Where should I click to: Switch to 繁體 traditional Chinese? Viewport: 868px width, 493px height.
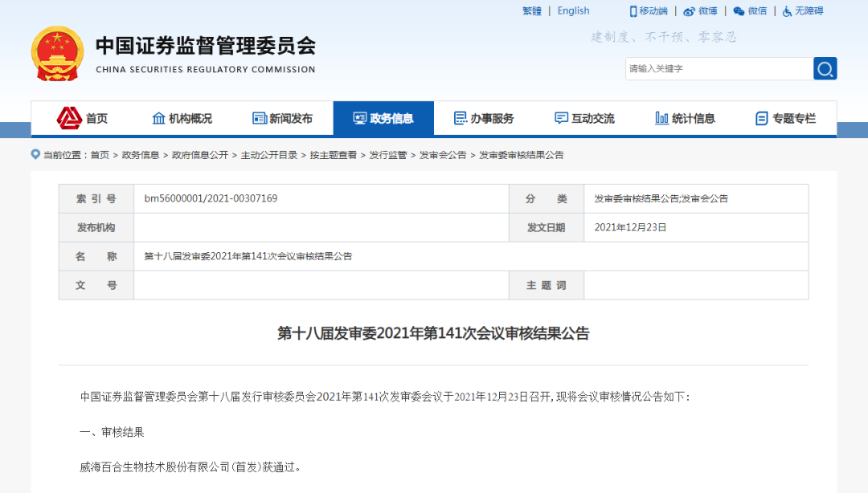click(x=532, y=11)
